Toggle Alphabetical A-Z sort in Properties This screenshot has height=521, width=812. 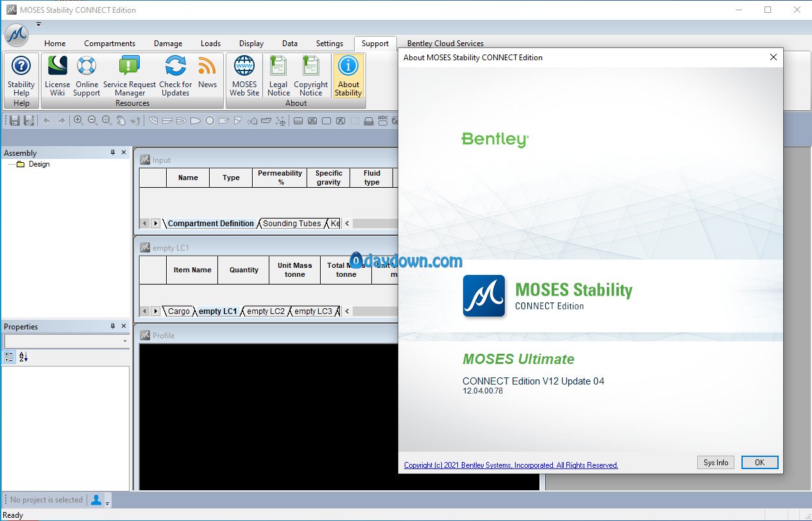24,357
